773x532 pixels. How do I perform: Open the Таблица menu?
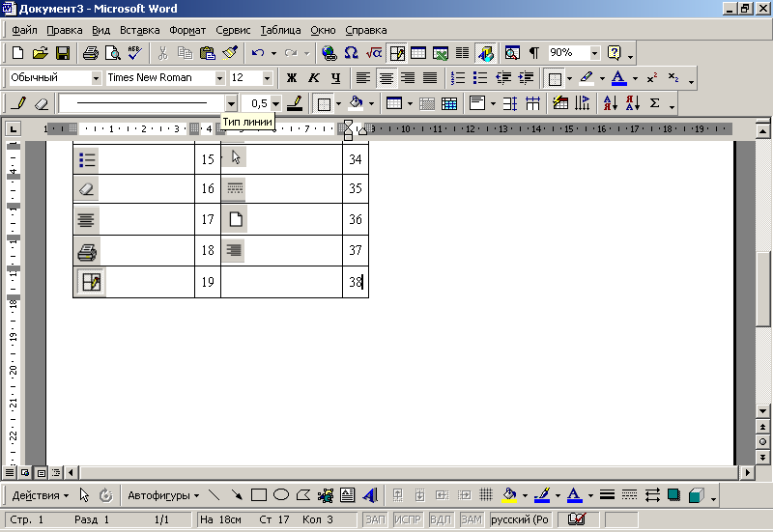coord(280,30)
